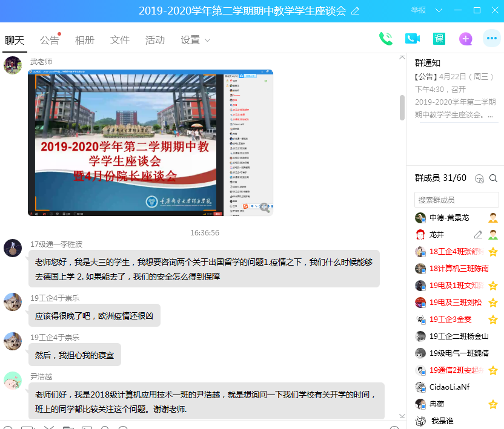Open the 相册 tab

(x=85, y=40)
